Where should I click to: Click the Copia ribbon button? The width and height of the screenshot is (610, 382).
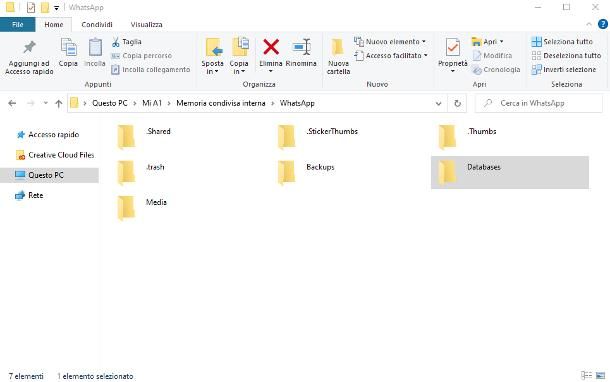68,53
